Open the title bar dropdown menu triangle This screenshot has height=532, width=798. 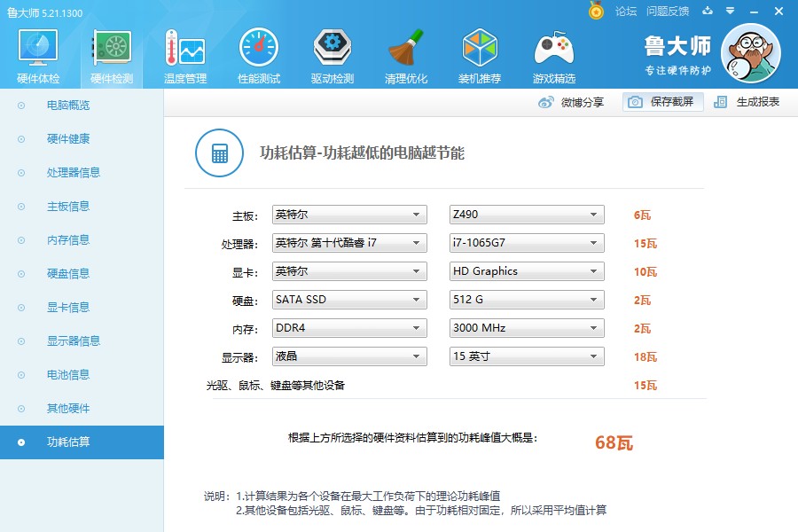pyautogui.click(x=730, y=11)
